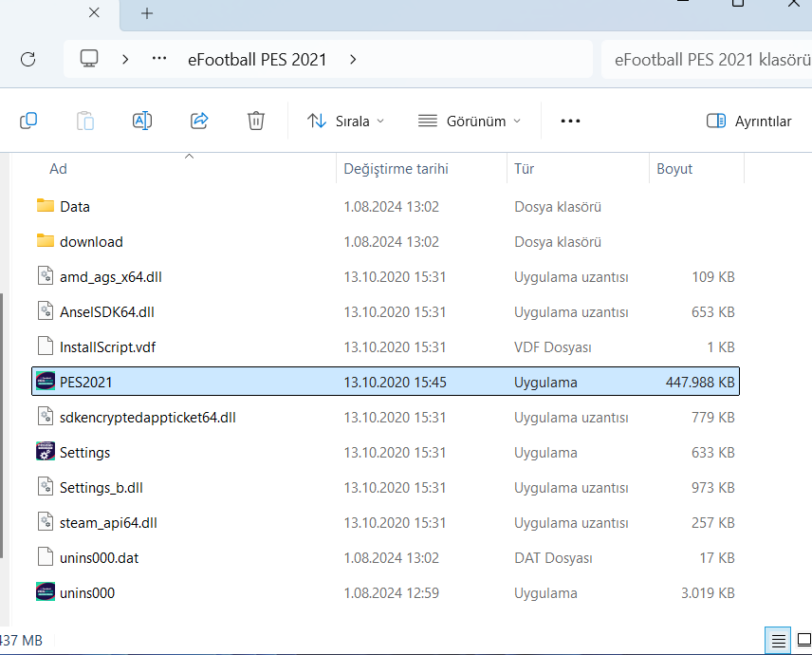Click the unins000 application name
Image resolution: width=812 pixels, height=655 pixels.
click(87, 593)
